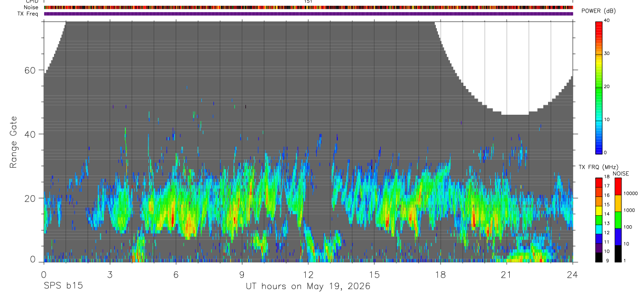
Task: Click the purple TX Freq strip above the plot
Action: point(308,14)
